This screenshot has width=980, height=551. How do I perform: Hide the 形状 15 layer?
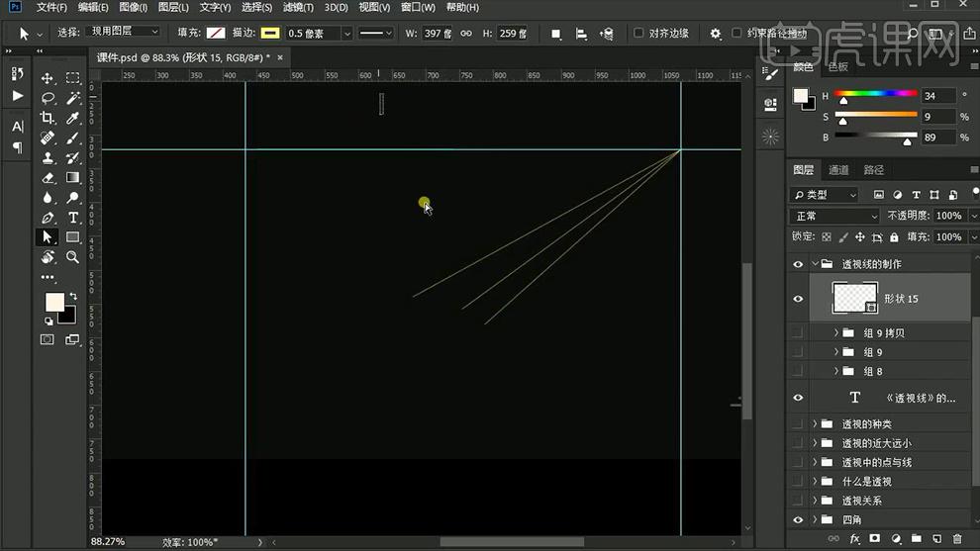pyautogui.click(x=798, y=299)
